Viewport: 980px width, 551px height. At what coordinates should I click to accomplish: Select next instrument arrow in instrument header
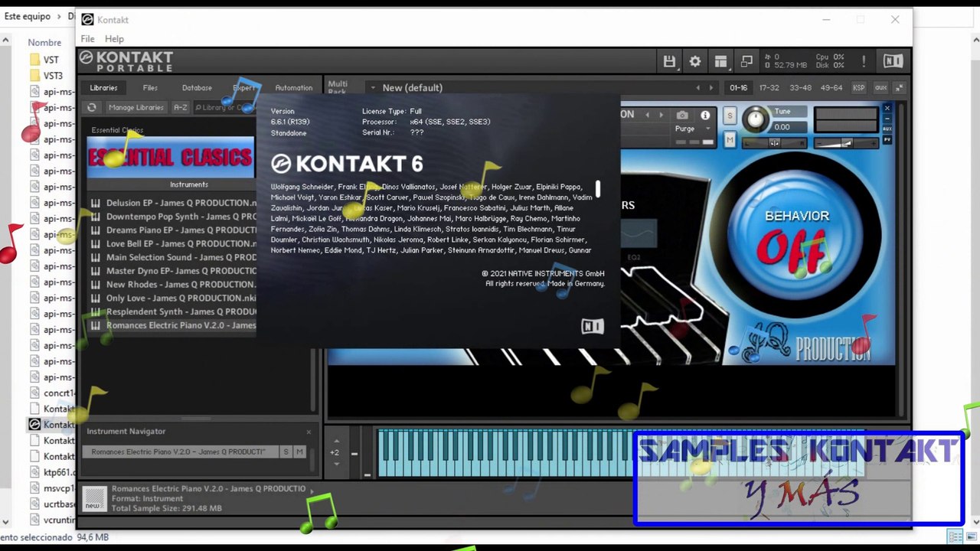[661, 115]
